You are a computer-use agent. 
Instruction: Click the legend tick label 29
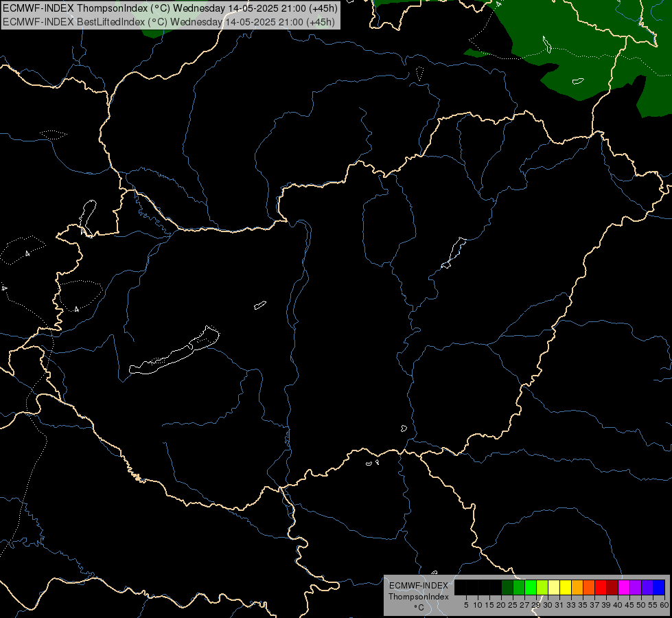pos(536,605)
